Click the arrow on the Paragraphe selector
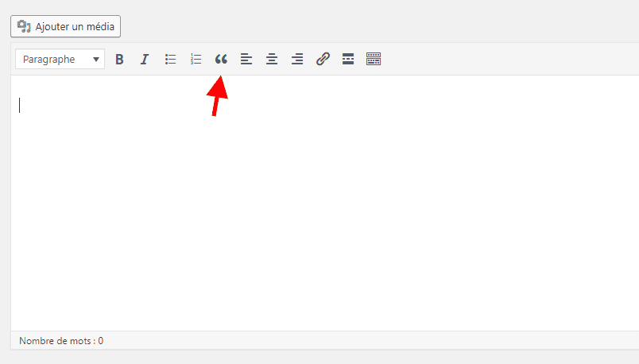This screenshot has width=639, height=364. coord(96,59)
